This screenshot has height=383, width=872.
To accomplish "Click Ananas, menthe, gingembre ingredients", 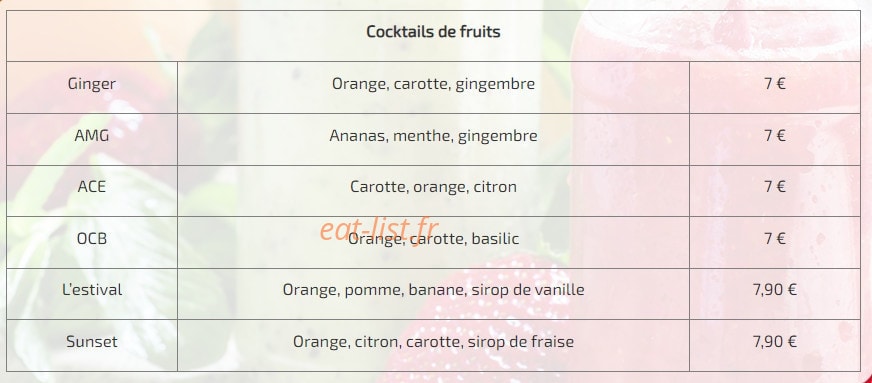I will (433, 136).
